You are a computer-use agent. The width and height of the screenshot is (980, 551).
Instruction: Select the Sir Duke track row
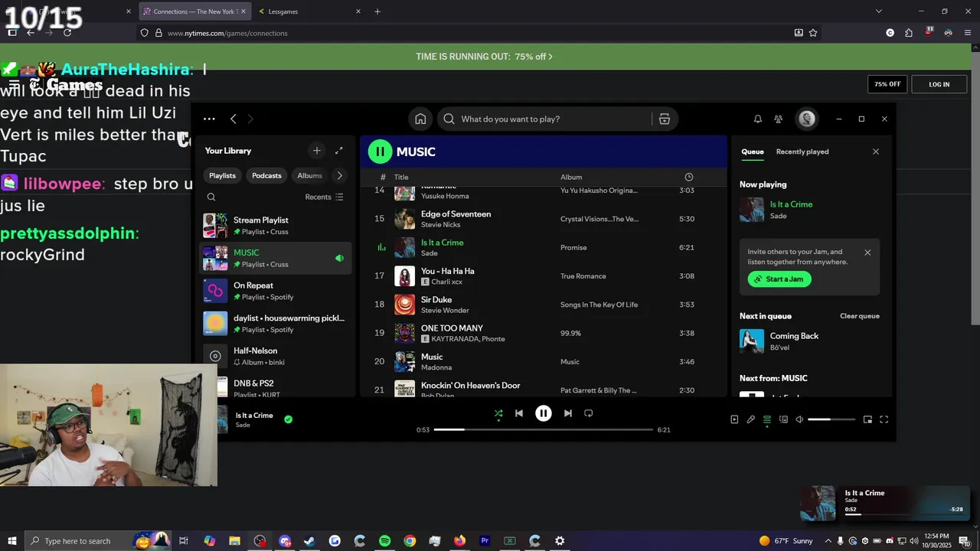coord(544,305)
